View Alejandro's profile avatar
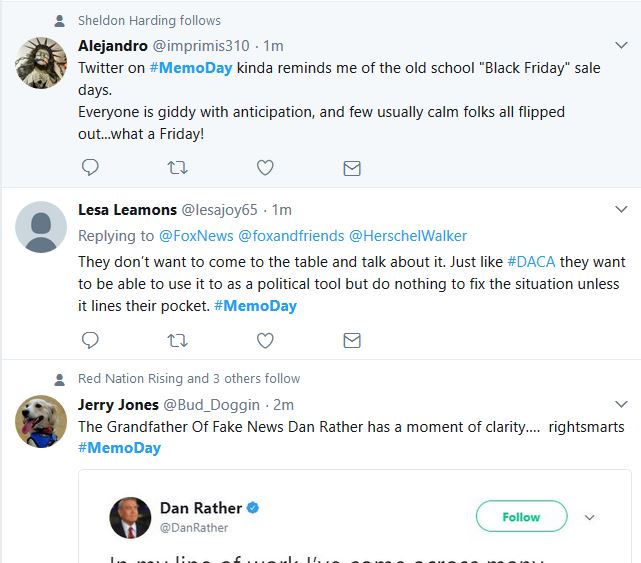Viewport: 641px width, 563px height. click(x=41, y=63)
